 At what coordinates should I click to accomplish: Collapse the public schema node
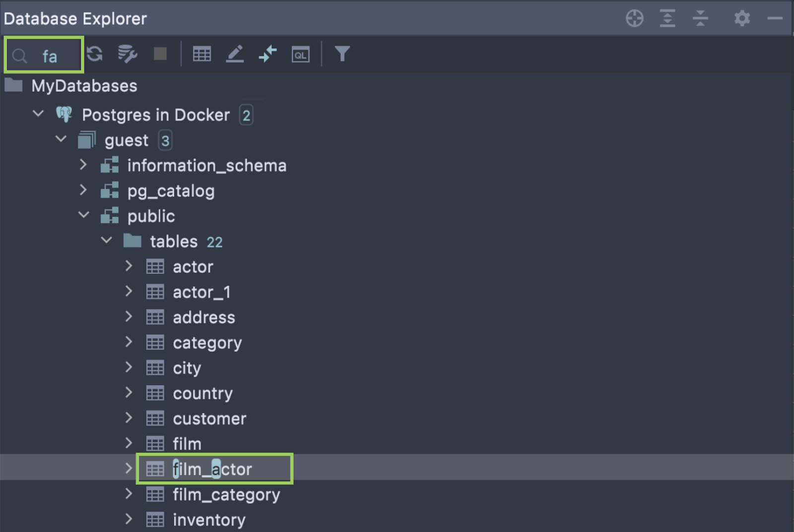tap(83, 215)
